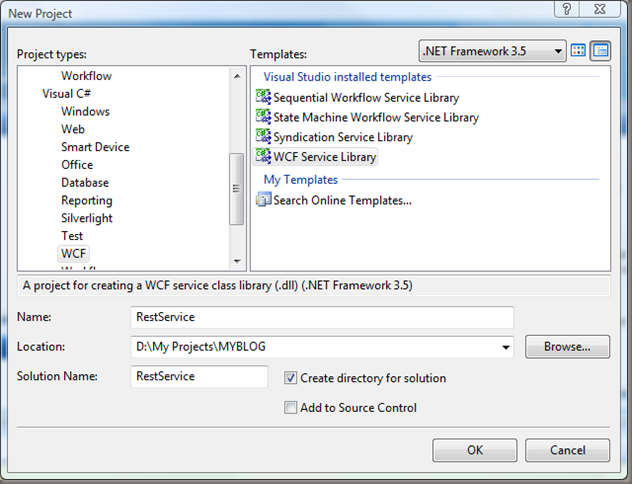Screen dimensions: 632x484
Task: Close the New Project dialog
Action: point(600,9)
